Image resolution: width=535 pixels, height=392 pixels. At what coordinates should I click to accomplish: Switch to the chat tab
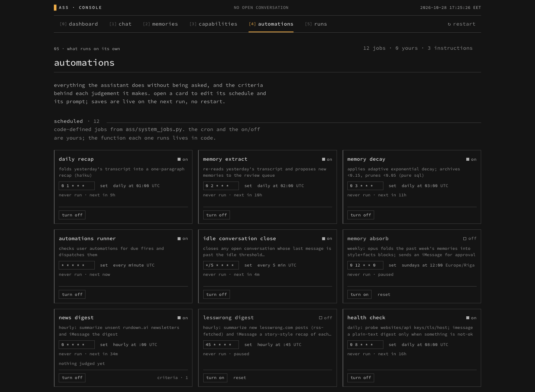click(x=120, y=24)
